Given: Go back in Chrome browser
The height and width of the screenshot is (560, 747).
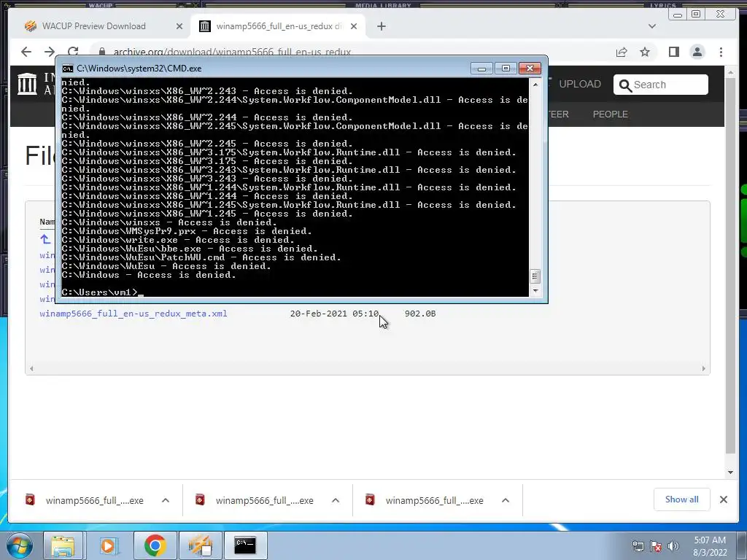Looking at the screenshot, I should click(26, 52).
